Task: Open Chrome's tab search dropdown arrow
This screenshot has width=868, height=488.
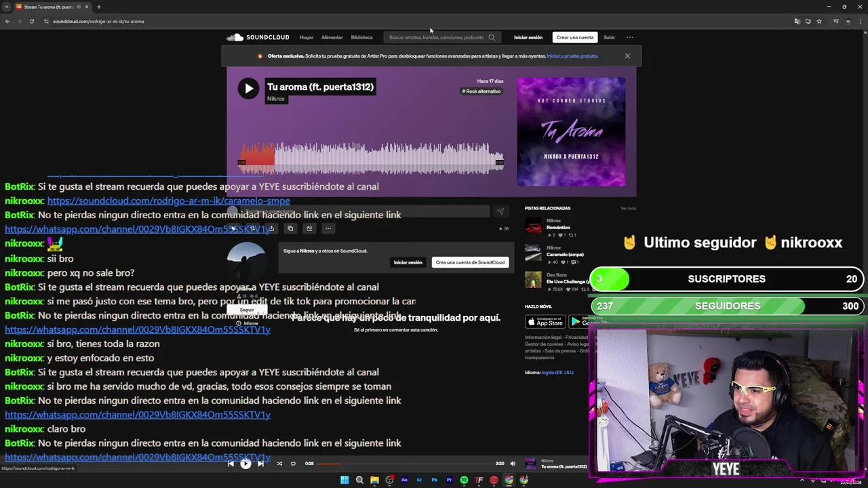Action: (7, 7)
